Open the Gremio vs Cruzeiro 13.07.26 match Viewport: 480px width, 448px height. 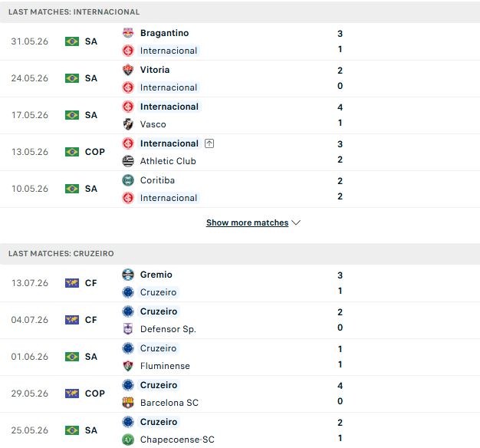point(240,283)
